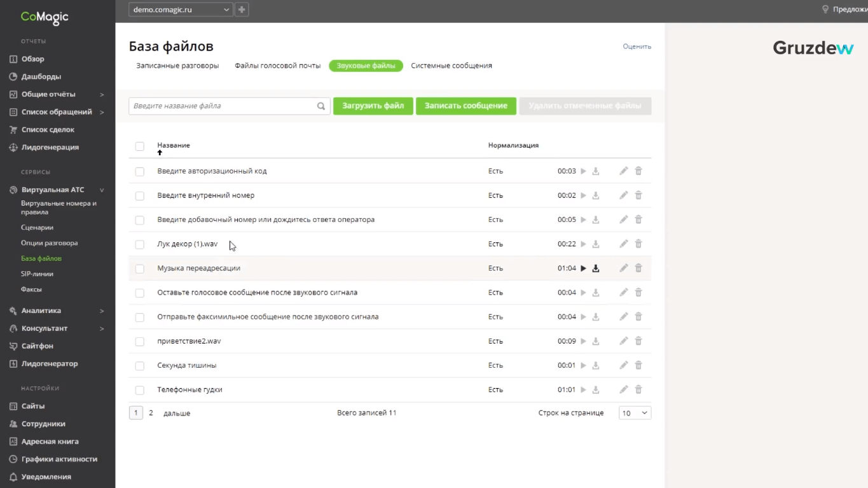Screen dimensions: 868x488
Task: Play the Телефонные гудки sound
Action: (x=583, y=390)
